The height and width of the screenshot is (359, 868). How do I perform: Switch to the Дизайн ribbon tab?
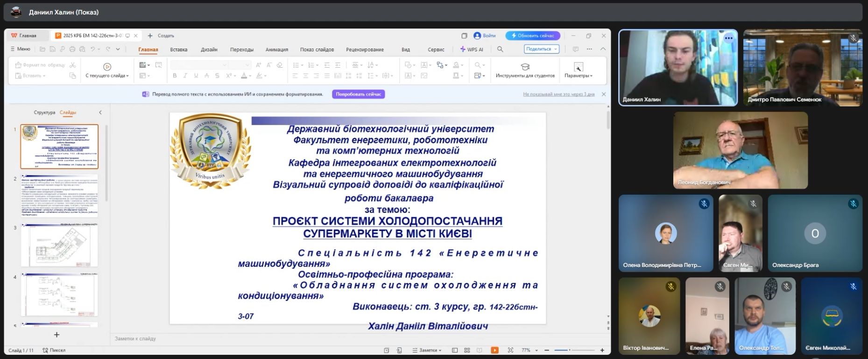tap(209, 49)
